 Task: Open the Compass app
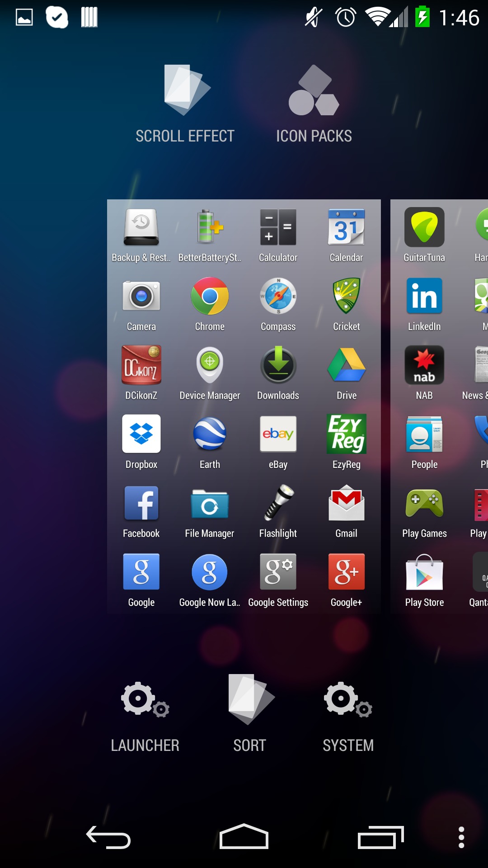pyautogui.click(x=278, y=304)
